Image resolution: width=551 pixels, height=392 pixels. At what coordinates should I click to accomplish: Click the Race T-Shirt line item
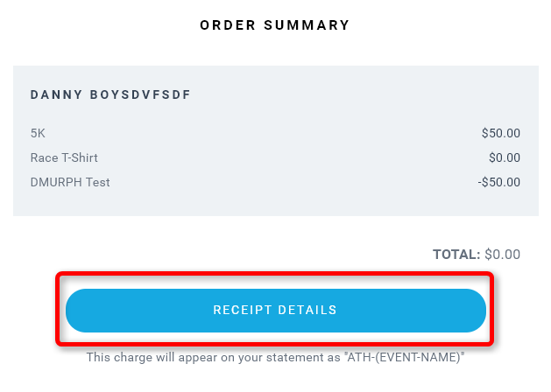pos(64,157)
